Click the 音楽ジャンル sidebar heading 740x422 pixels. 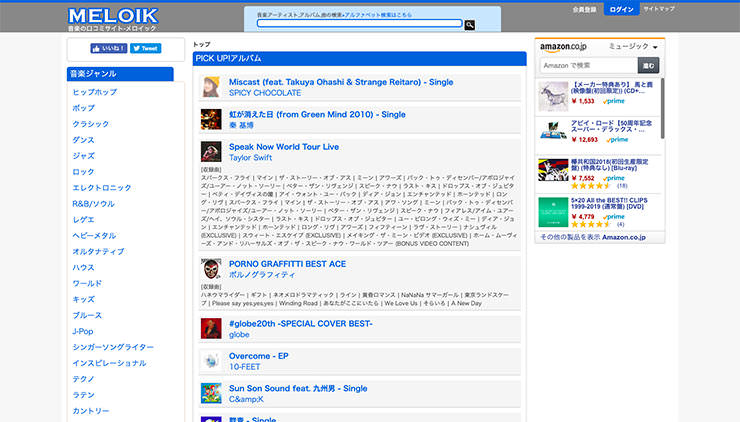tap(120, 74)
